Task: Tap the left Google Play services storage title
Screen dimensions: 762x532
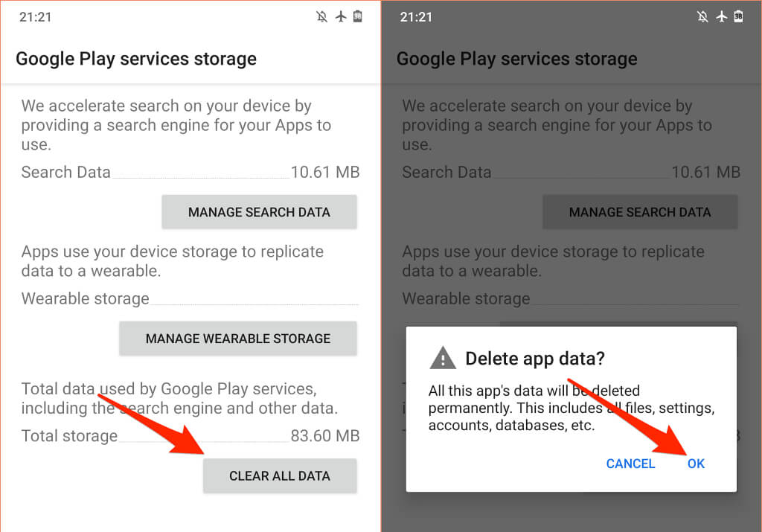Action: pos(136,59)
